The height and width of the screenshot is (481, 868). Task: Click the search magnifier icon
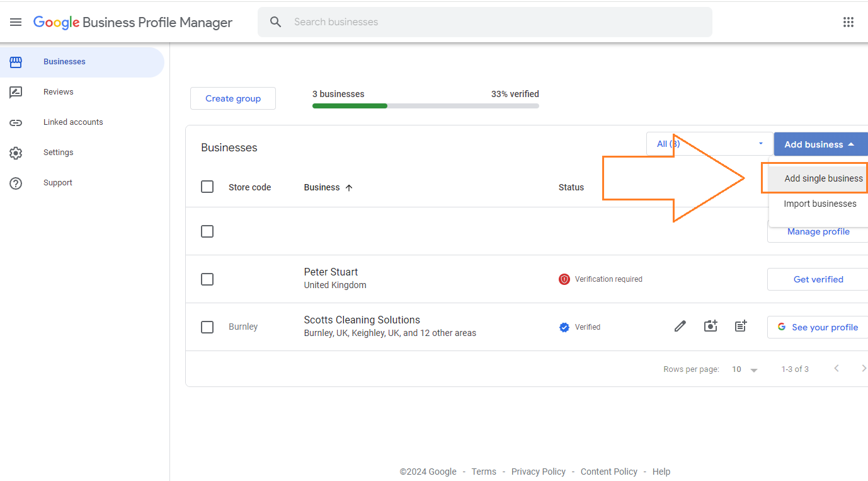276,22
